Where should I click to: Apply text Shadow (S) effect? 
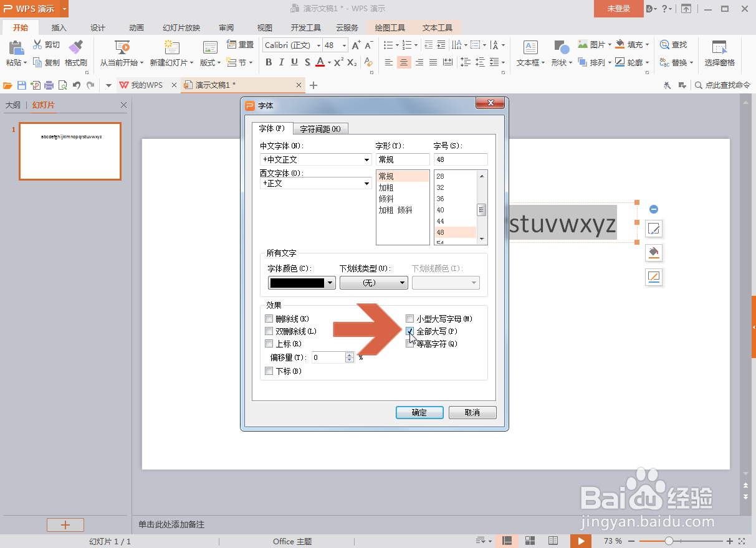(307, 62)
